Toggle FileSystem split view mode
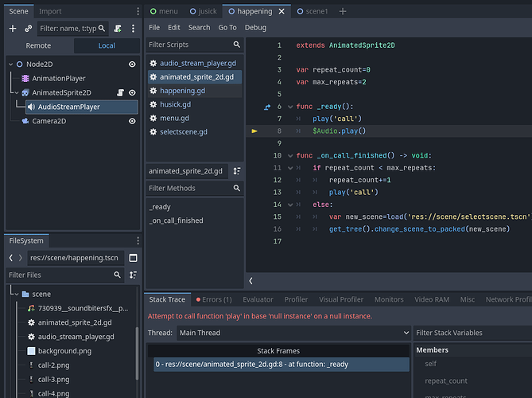The image size is (532, 398). click(133, 258)
